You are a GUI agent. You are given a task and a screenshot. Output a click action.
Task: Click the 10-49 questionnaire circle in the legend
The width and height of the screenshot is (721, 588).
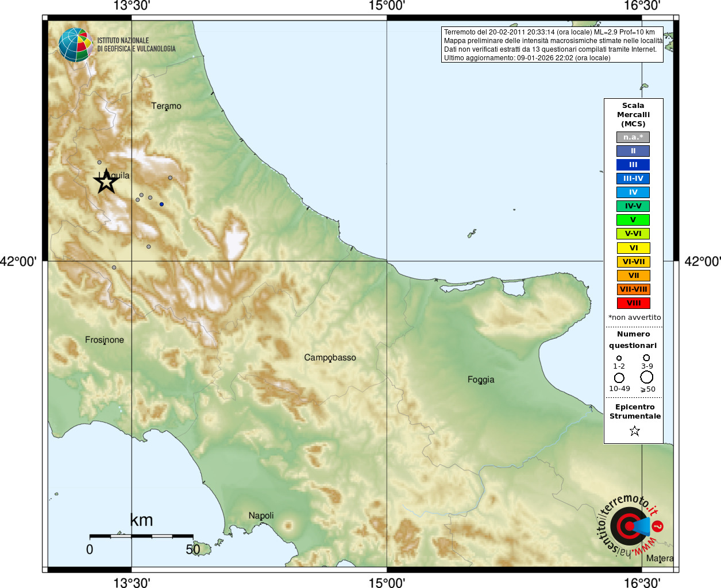tap(619, 378)
